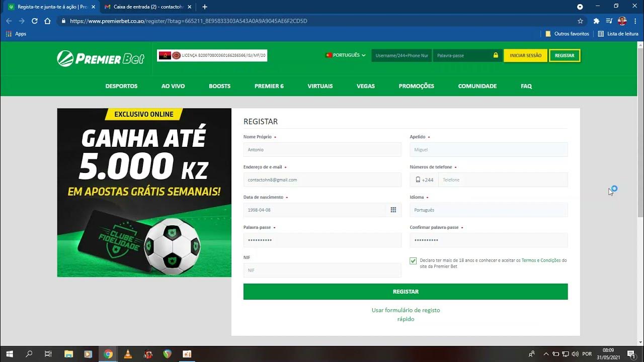Select VIRTUAIS in the navigation bar

click(320, 86)
